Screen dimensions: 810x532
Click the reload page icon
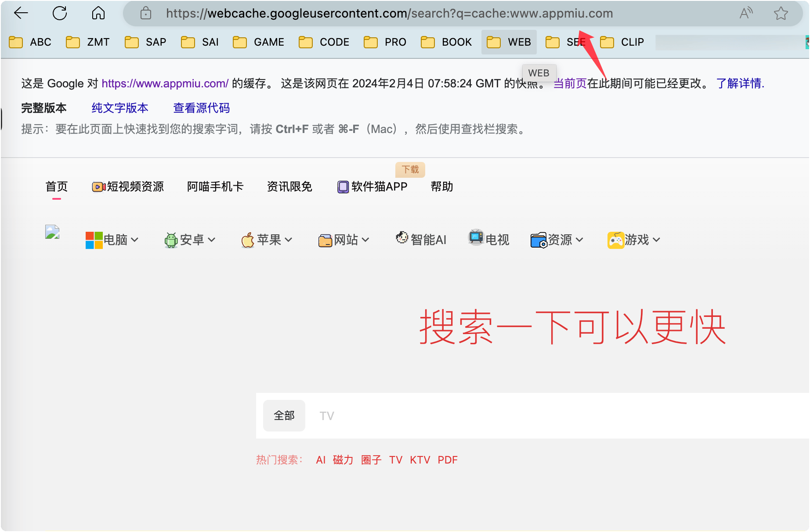(x=60, y=13)
